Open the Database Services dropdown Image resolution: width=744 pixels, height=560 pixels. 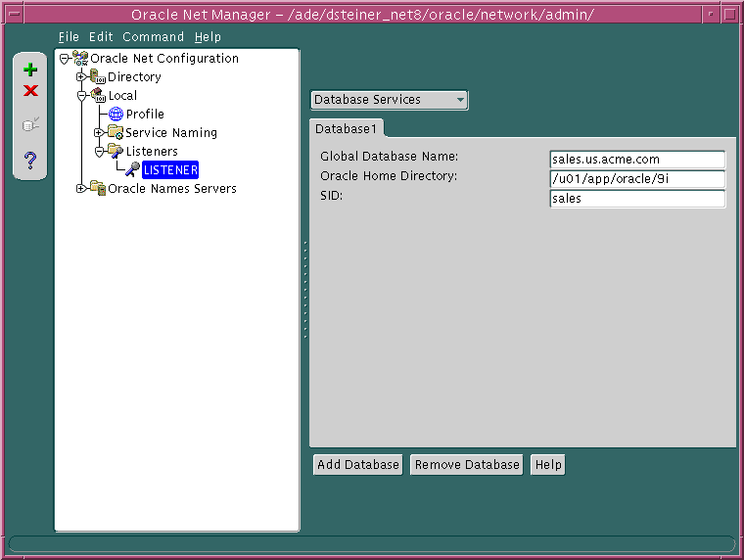[389, 100]
